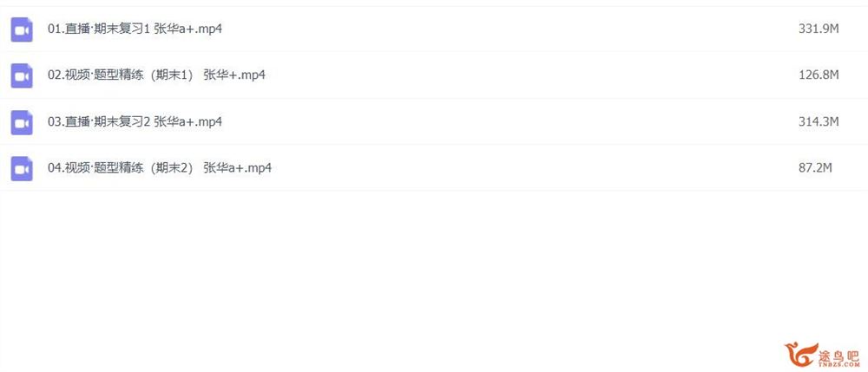This screenshot has height=372, width=868.
Task: Click （期末2） text in the 04 file name
Action: coord(174,168)
